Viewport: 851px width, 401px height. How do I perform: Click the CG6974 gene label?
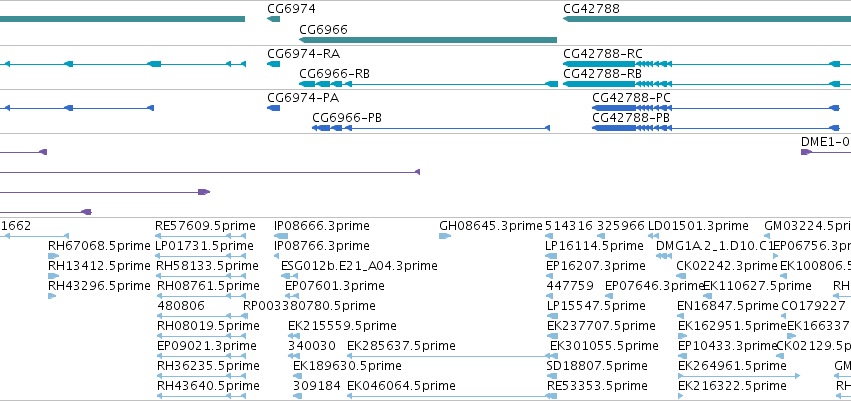coord(291,9)
